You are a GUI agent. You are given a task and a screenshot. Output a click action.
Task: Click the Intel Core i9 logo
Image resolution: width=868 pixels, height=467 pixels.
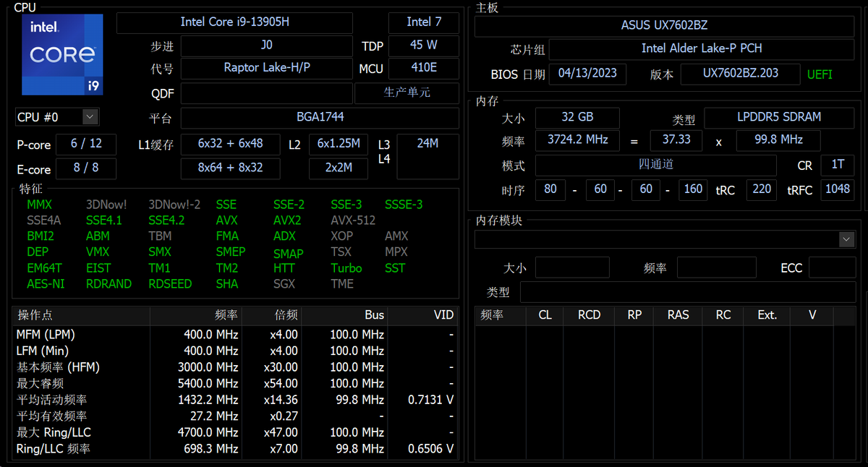62,55
